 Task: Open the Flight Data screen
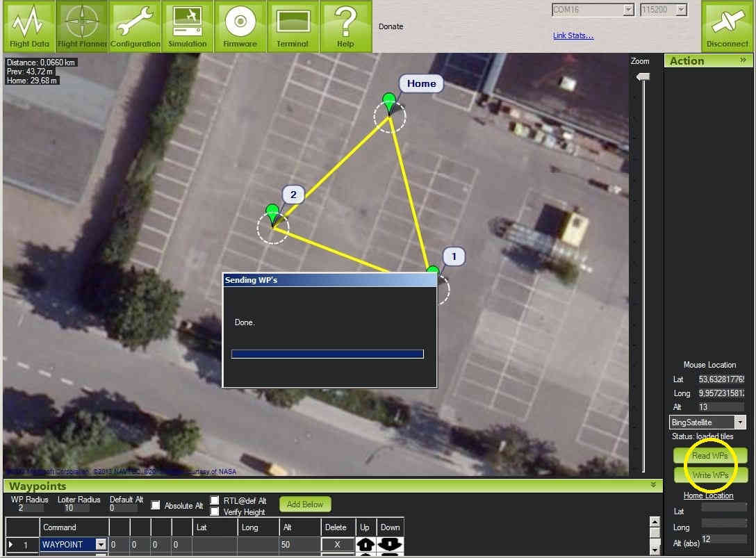tap(29, 26)
